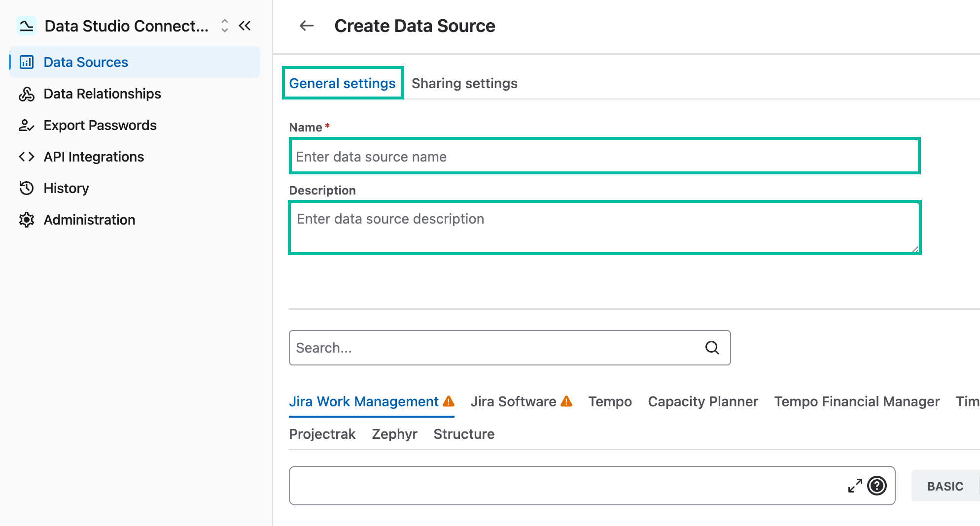The width and height of the screenshot is (980, 526).
Task: Click the Data Sources chart icon
Action: pos(27,62)
